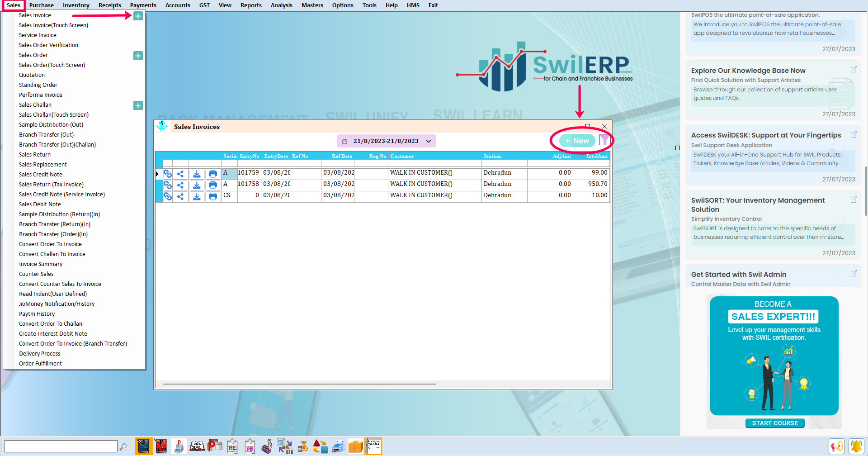Viewport: 868px width, 456px height.
Task: Click the link icon in entry 101758 row
Action: coord(168,185)
